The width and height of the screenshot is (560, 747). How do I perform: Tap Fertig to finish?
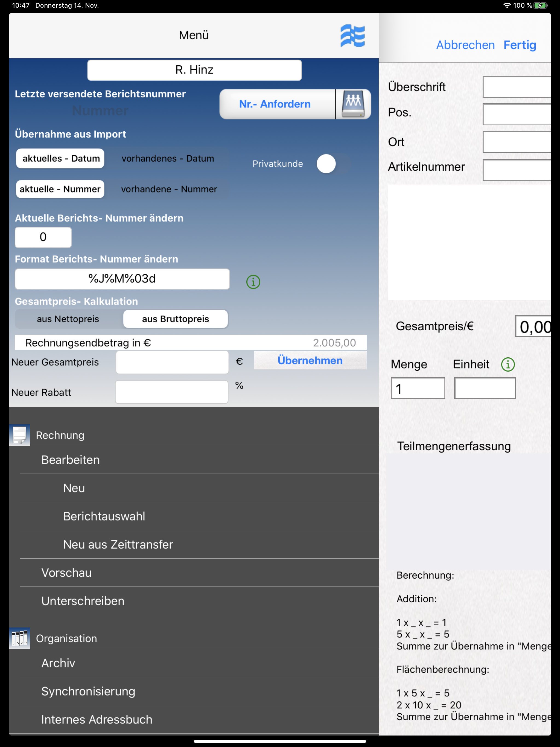click(x=520, y=45)
